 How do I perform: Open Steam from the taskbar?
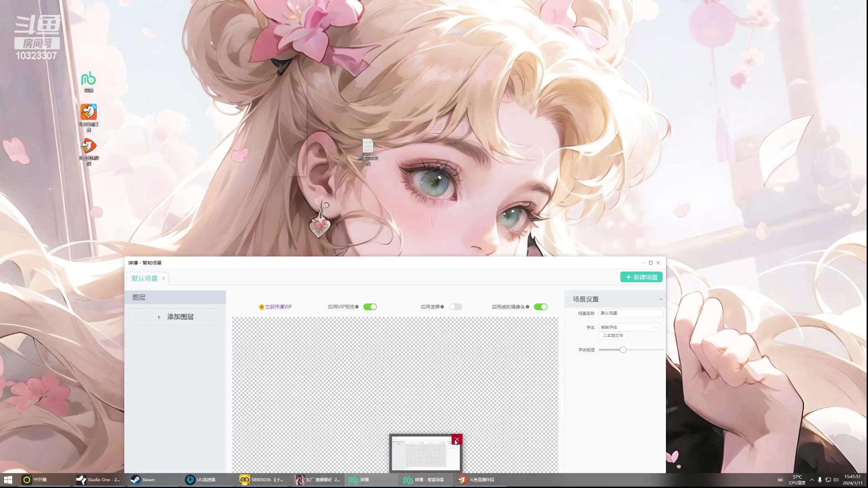152,479
